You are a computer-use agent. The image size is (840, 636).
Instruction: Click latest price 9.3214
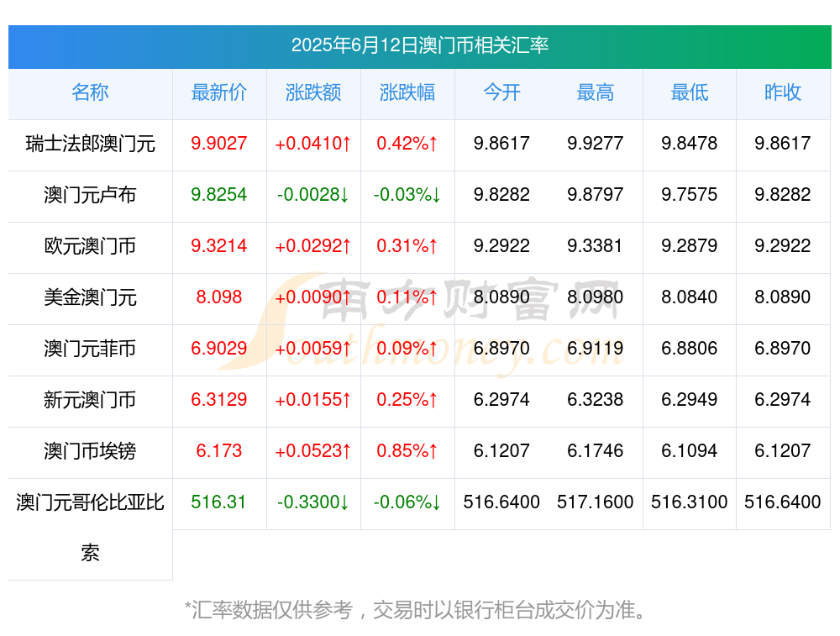(x=219, y=246)
